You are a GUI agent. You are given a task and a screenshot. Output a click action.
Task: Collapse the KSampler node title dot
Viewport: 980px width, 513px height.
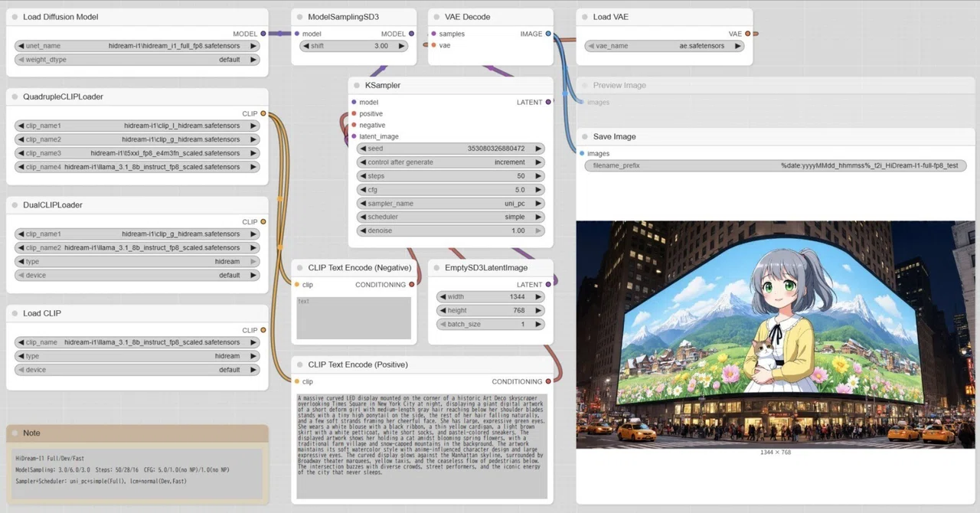click(x=356, y=86)
